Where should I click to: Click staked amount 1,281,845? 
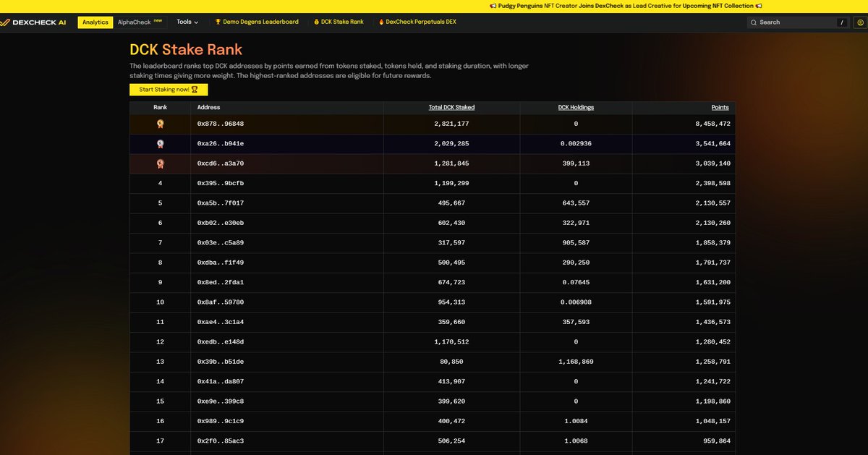(x=451, y=163)
